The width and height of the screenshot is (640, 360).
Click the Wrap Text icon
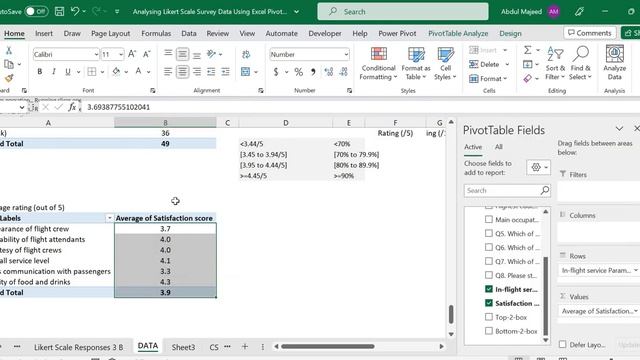tap(246, 54)
